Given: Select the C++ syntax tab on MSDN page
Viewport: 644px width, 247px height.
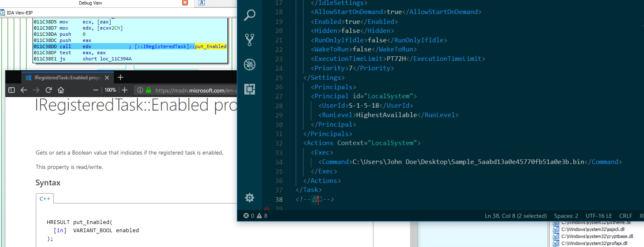Looking at the screenshot, I should (45, 199).
